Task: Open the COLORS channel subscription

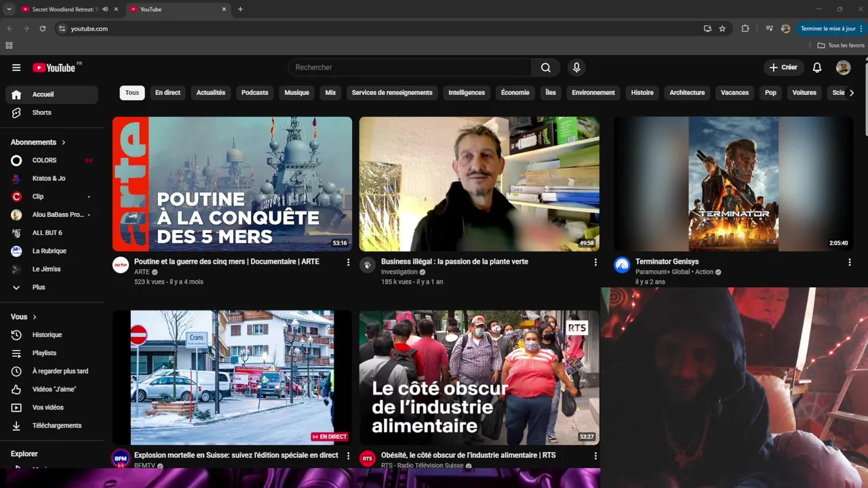Action: coord(52,160)
